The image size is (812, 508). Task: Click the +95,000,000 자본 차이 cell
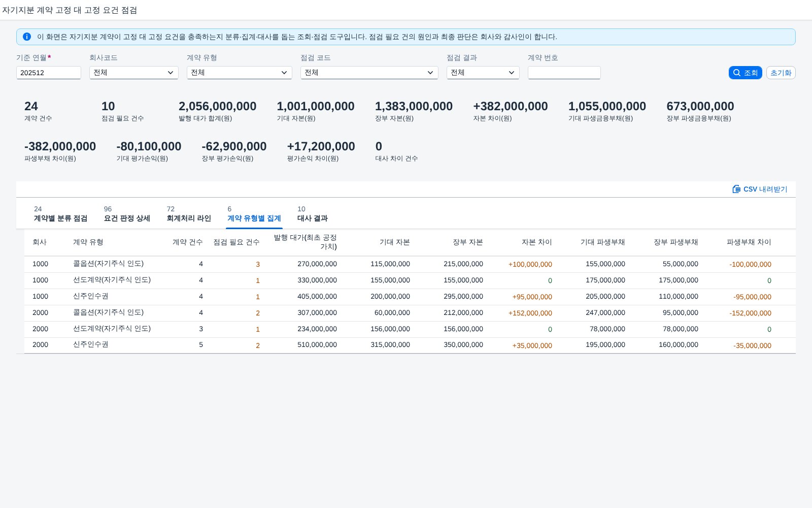pos(532,297)
